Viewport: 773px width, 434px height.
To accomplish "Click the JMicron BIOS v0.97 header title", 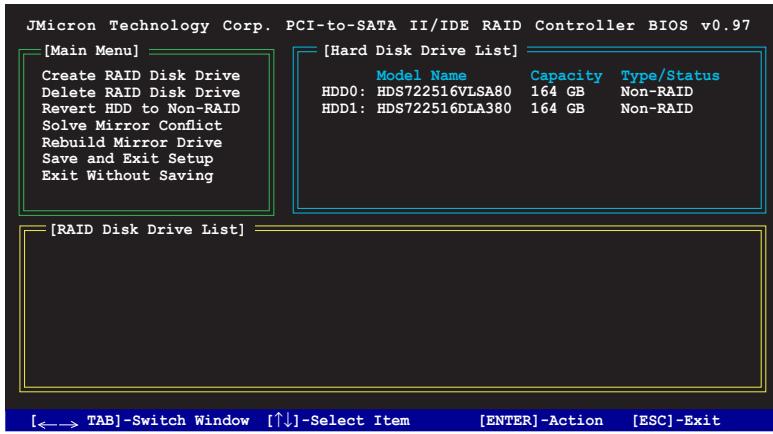I will tap(388, 26).
